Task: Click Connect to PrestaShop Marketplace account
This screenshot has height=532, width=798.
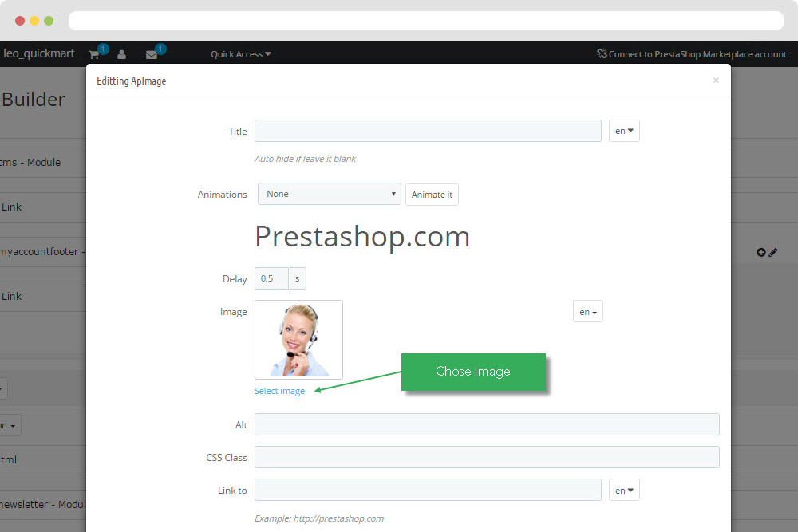Action: point(697,54)
